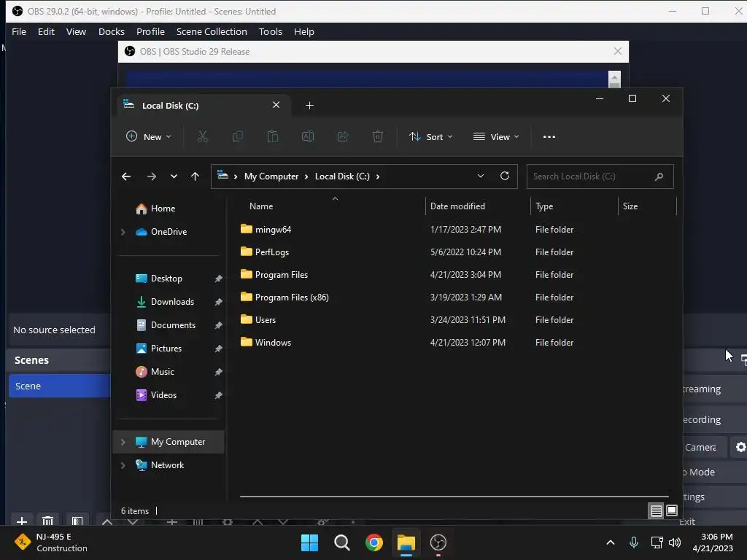Screen dimensions: 747x560
Task: Switch to OBS Studio taskbar icon
Action: (438, 542)
